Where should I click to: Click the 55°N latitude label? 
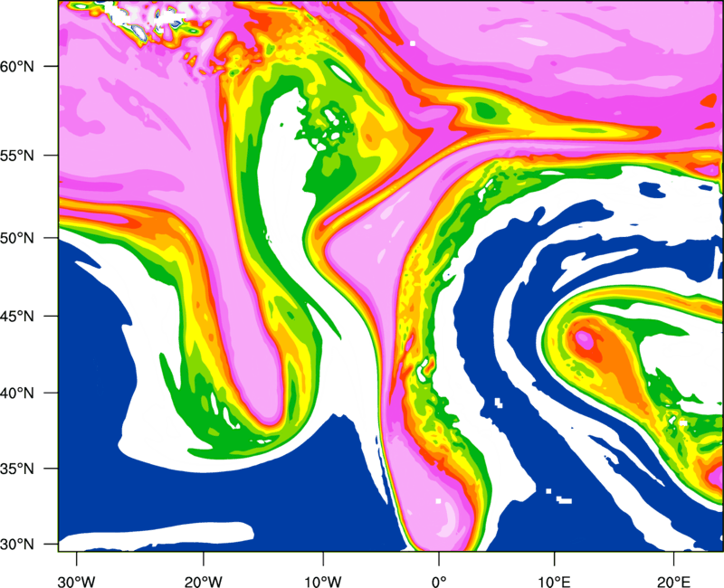tap(17, 156)
